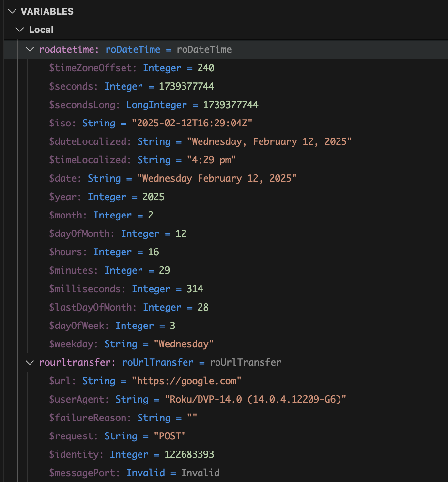Select the $dayOfMonth row with 12
Image resolution: width=448 pixels, height=482 pixels.
pyautogui.click(x=226, y=234)
